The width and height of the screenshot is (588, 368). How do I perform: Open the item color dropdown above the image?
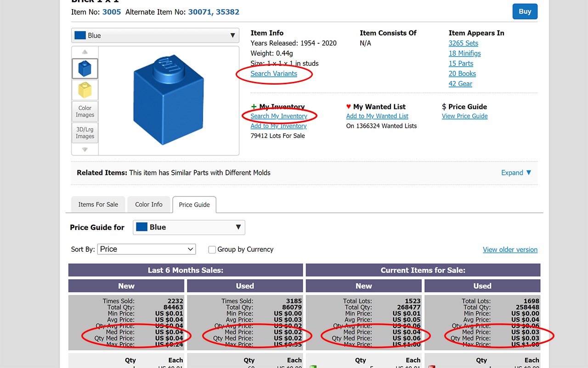coord(155,35)
